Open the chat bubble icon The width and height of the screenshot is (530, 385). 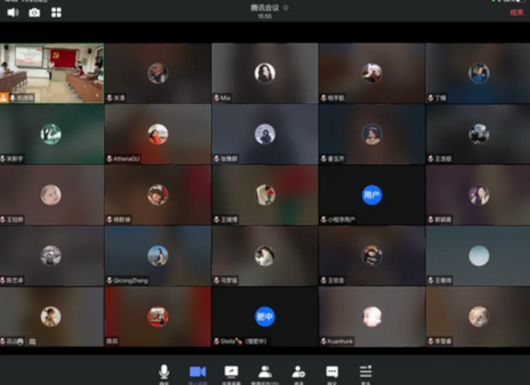(332, 372)
